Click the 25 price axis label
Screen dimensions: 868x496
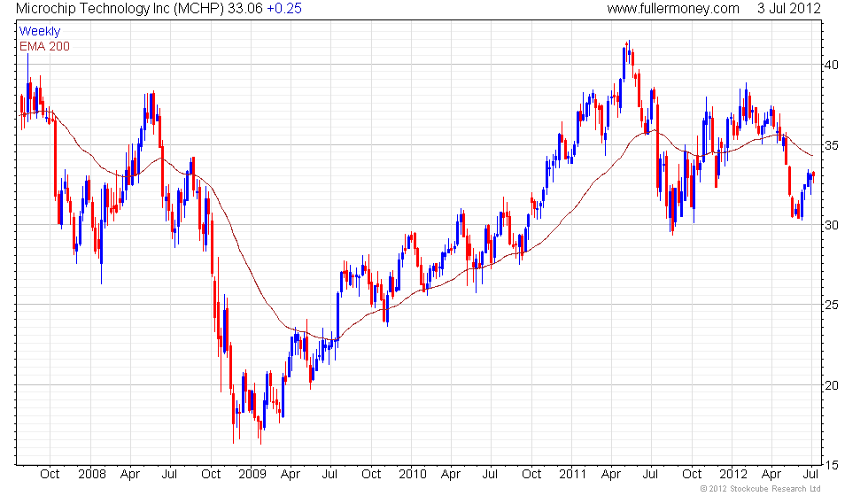[x=831, y=305]
